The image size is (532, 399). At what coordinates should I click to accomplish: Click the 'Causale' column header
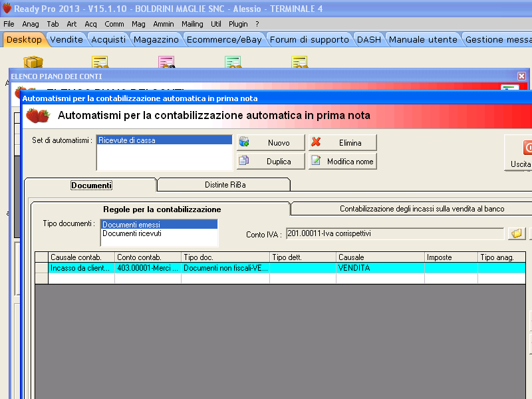point(380,257)
